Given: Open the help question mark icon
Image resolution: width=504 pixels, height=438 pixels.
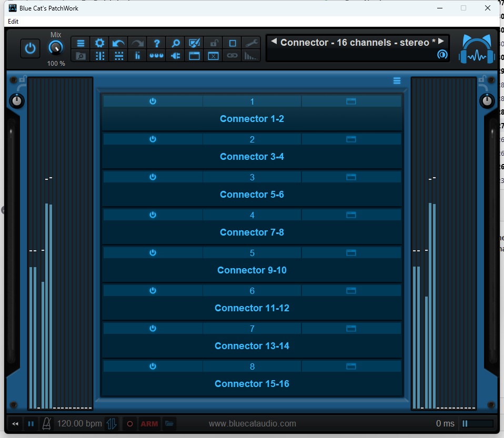Looking at the screenshot, I should [156, 43].
